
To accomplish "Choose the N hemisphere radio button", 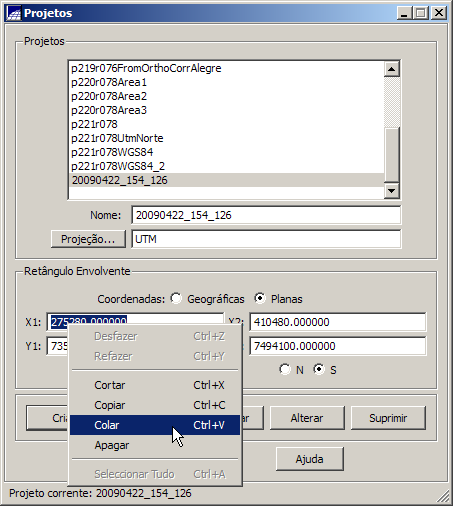I will tap(285, 369).
